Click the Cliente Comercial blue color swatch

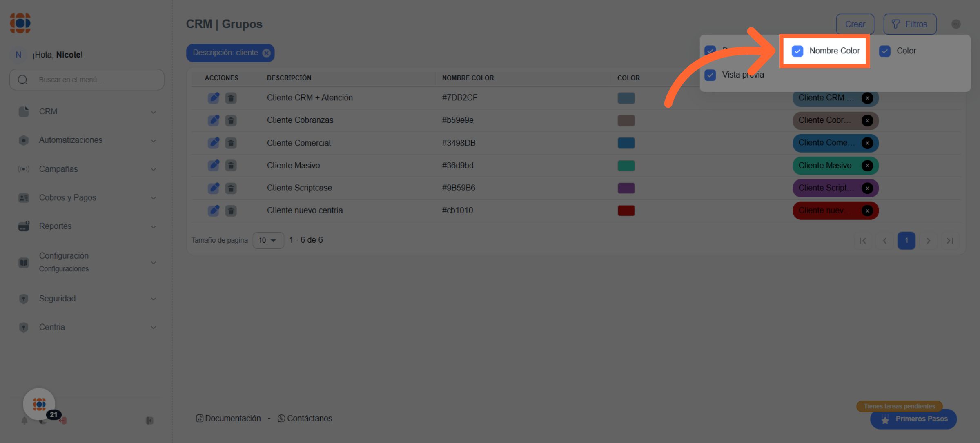click(x=626, y=143)
